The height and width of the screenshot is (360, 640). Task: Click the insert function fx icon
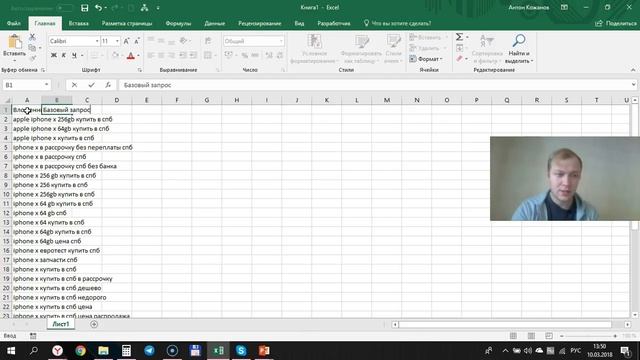coord(108,85)
